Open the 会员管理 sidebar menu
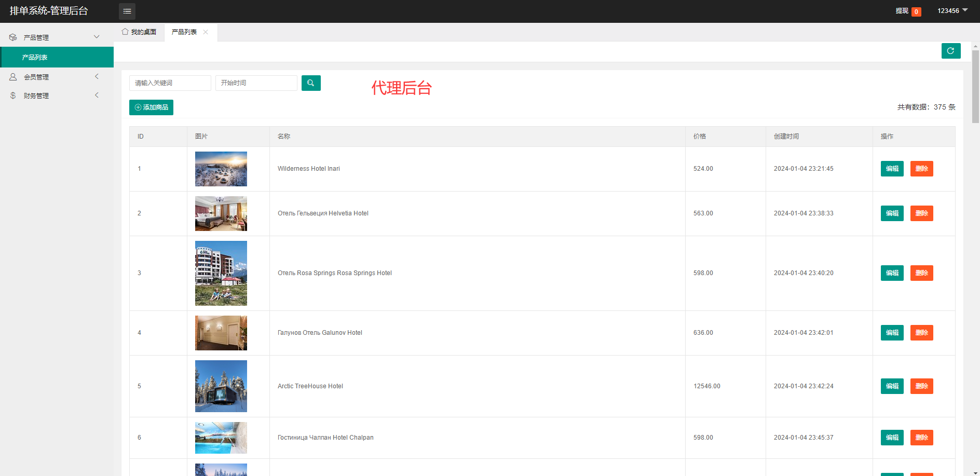 (57, 77)
